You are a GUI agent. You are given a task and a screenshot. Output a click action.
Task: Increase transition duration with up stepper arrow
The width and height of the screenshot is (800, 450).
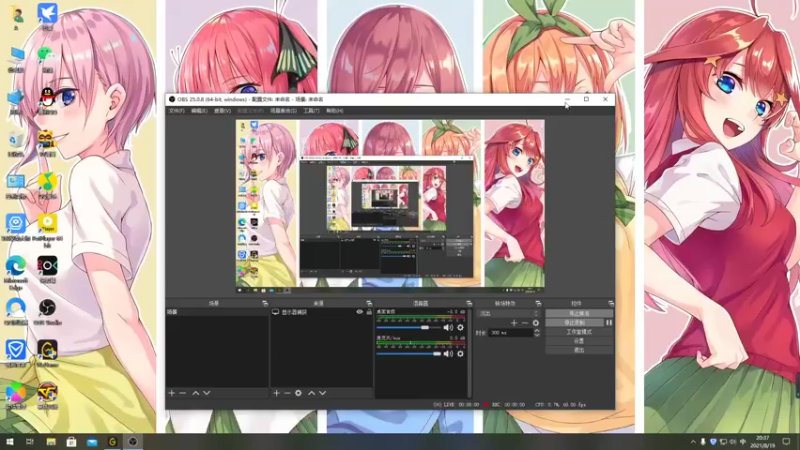[537, 331]
